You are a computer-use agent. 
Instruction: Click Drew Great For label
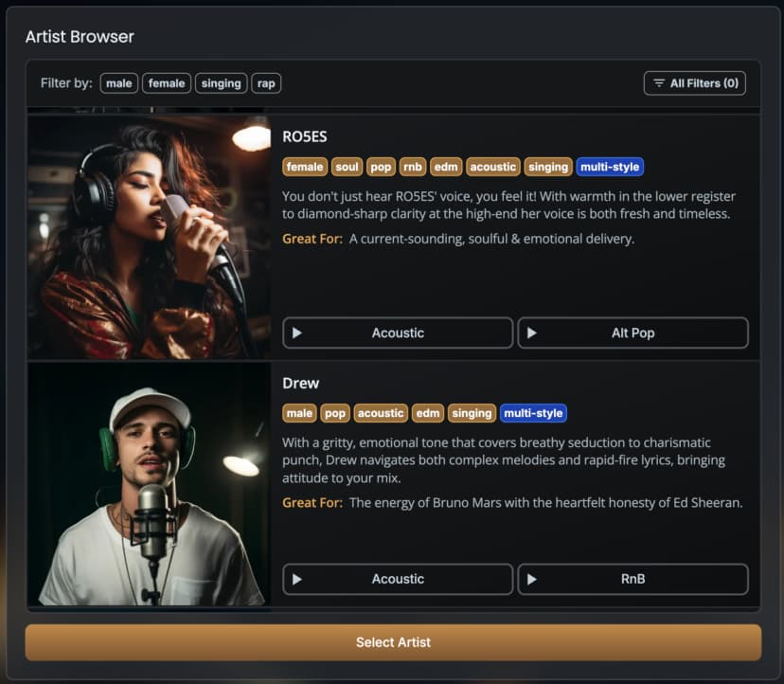pos(312,503)
